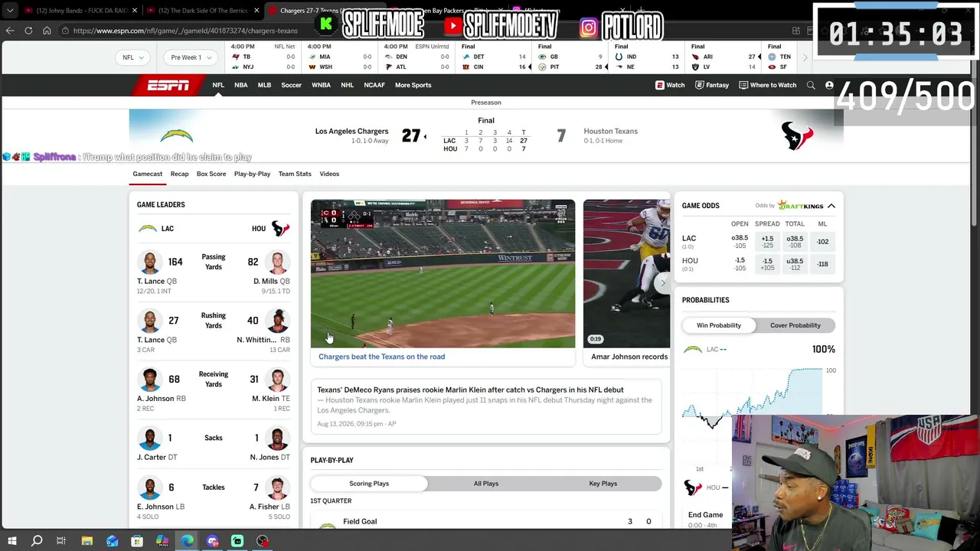Open OBS Studio from the taskbar
This screenshot has height=551, width=980.
pos(263,541)
